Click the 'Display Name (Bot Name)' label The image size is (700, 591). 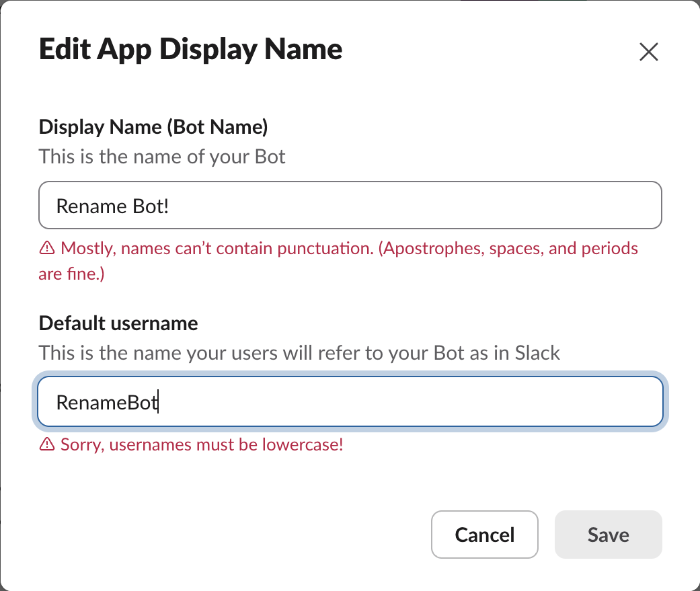click(x=153, y=127)
